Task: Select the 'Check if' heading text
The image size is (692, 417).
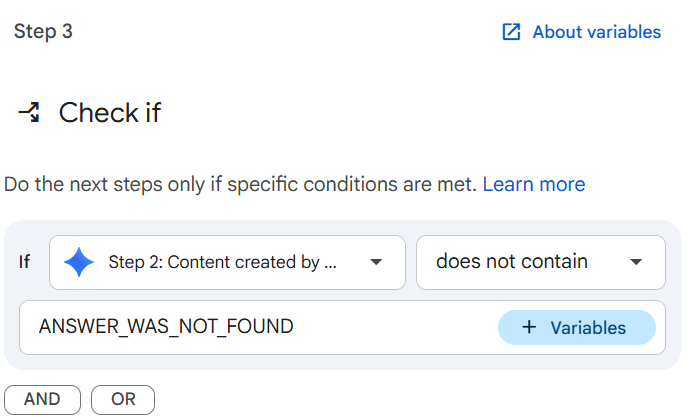Action: [x=110, y=113]
